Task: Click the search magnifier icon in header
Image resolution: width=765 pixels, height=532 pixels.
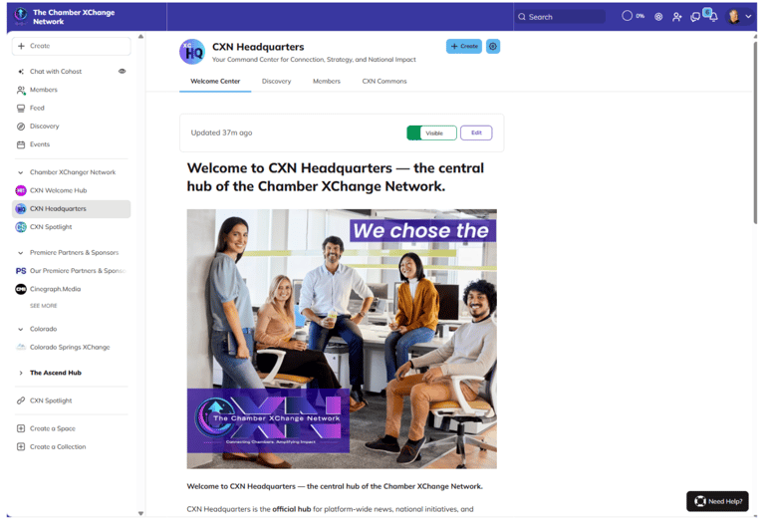Action: [522, 17]
